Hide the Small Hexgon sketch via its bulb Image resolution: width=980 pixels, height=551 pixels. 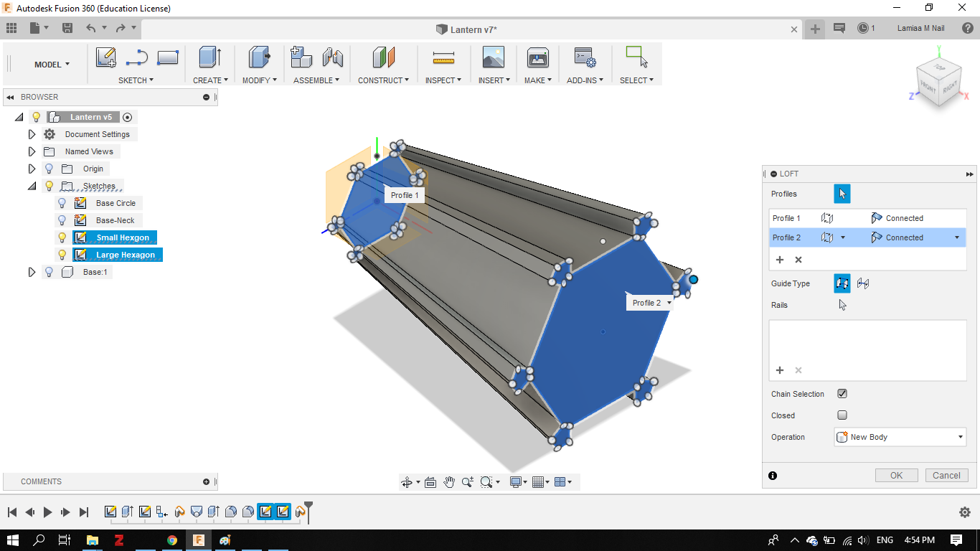(x=62, y=237)
